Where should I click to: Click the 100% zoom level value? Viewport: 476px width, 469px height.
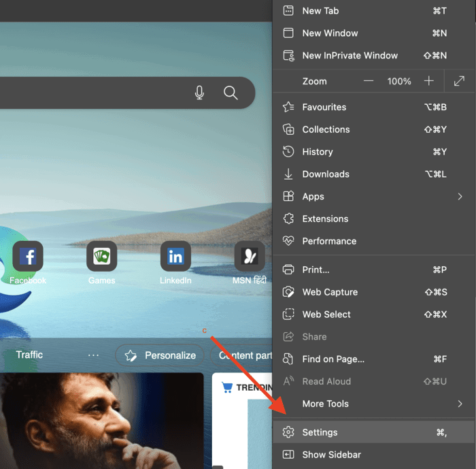pyautogui.click(x=399, y=81)
